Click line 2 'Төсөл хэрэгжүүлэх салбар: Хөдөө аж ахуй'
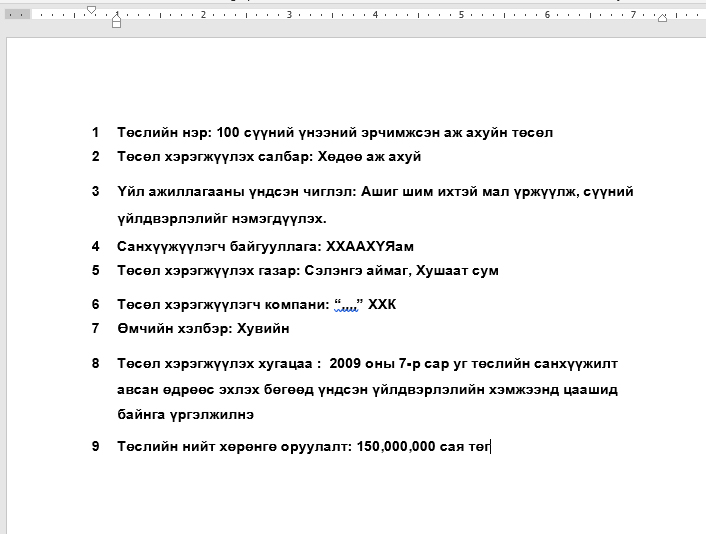The height and width of the screenshot is (534, 706). tap(269, 156)
